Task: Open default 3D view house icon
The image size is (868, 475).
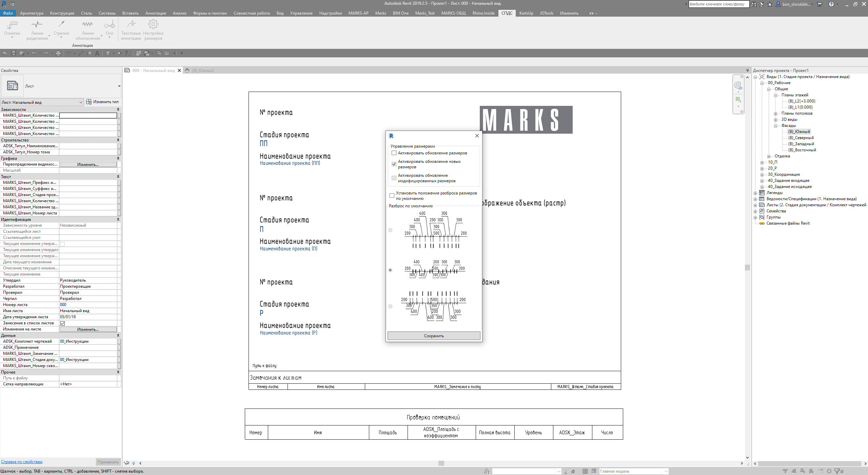Action: click(108, 53)
